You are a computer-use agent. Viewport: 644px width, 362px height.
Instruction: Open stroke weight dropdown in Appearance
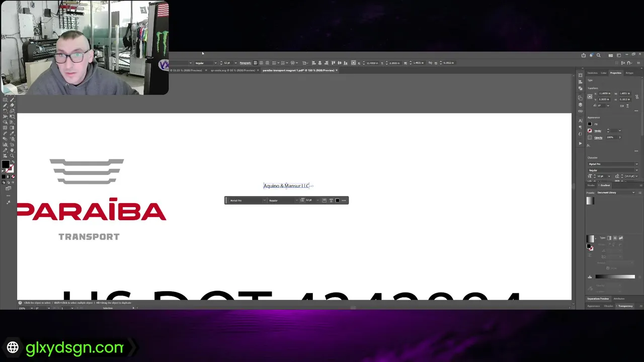coord(620,131)
